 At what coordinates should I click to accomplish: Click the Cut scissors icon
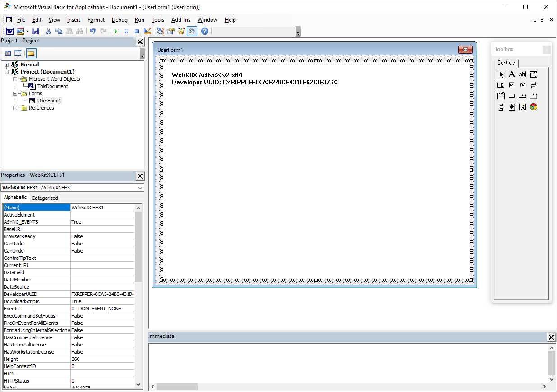48,31
